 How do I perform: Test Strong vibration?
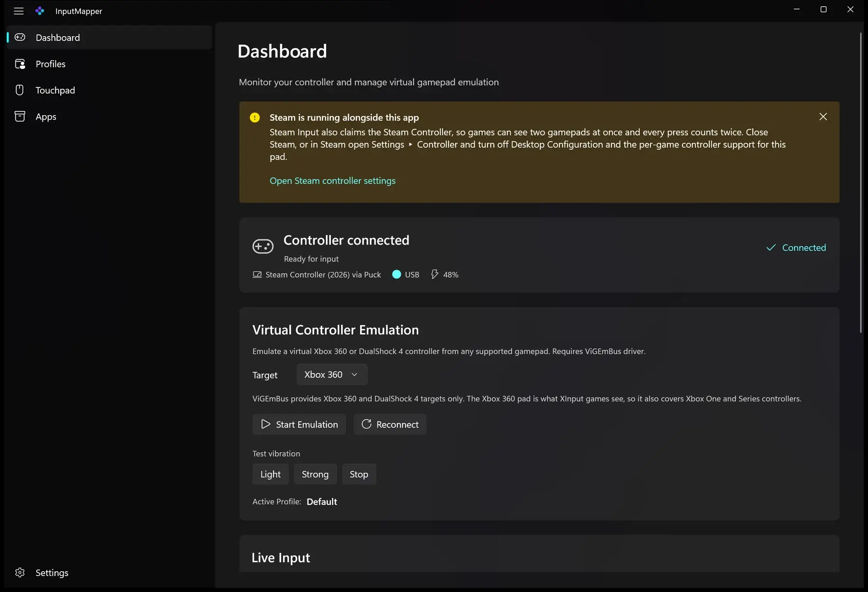click(315, 474)
